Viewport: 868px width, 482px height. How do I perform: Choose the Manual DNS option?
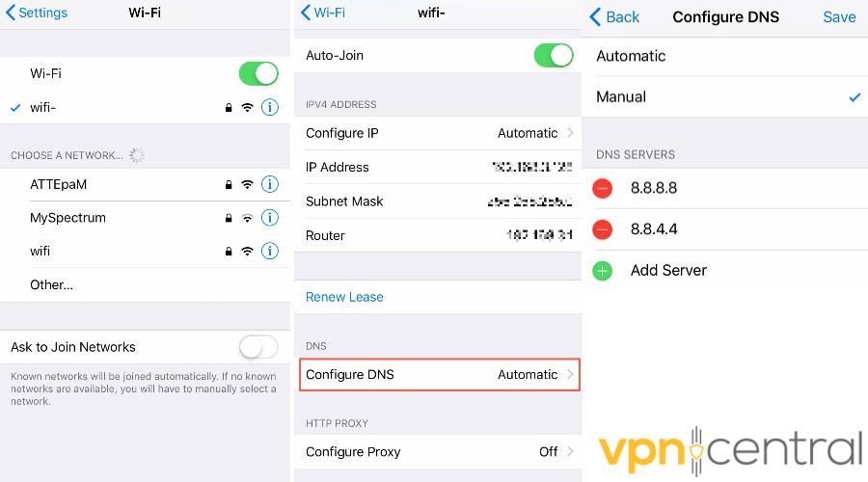pyautogui.click(x=725, y=96)
